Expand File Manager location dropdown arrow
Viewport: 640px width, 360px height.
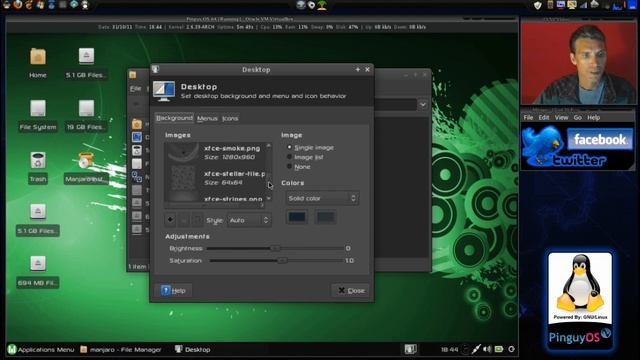[x=423, y=104]
